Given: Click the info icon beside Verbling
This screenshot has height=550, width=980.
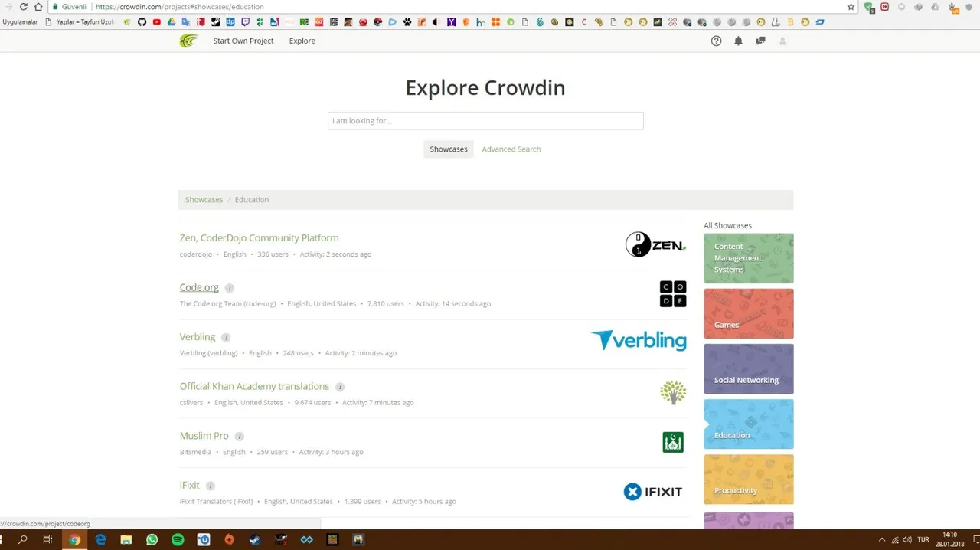Looking at the screenshot, I should coord(225,337).
